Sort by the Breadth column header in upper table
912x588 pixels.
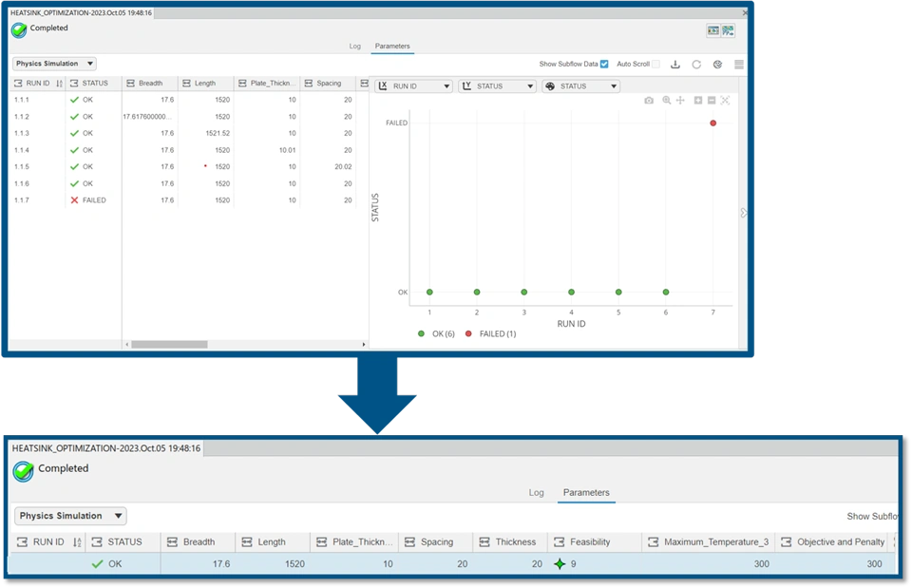coord(151,84)
